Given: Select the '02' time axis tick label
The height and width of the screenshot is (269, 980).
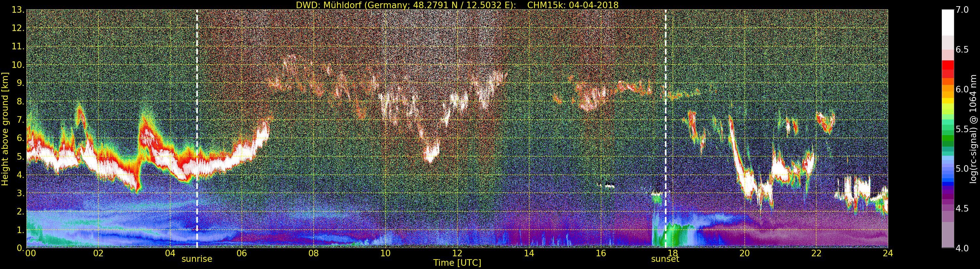Looking at the screenshot, I should pos(99,253).
